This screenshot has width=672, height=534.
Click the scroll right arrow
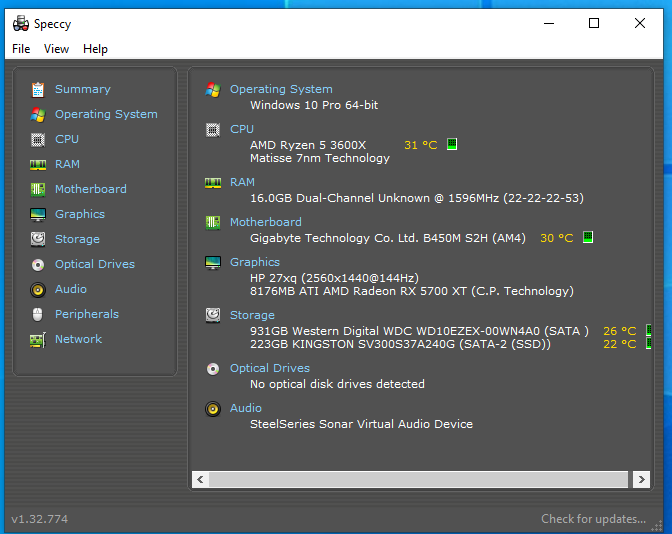(x=641, y=479)
